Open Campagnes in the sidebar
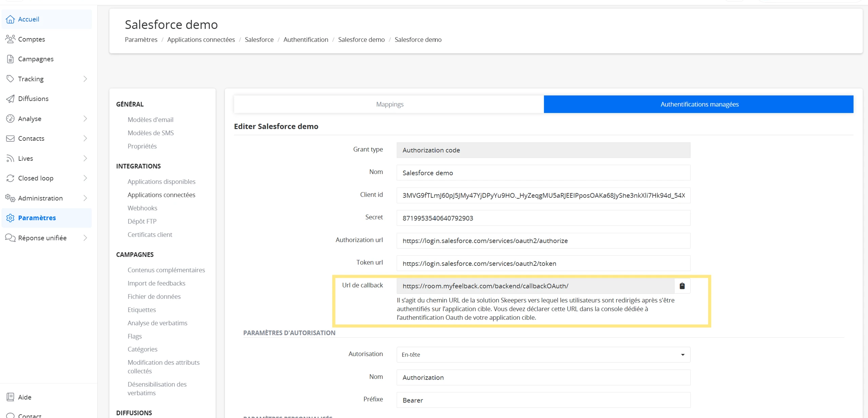868x418 pixels. click(47, 59)
